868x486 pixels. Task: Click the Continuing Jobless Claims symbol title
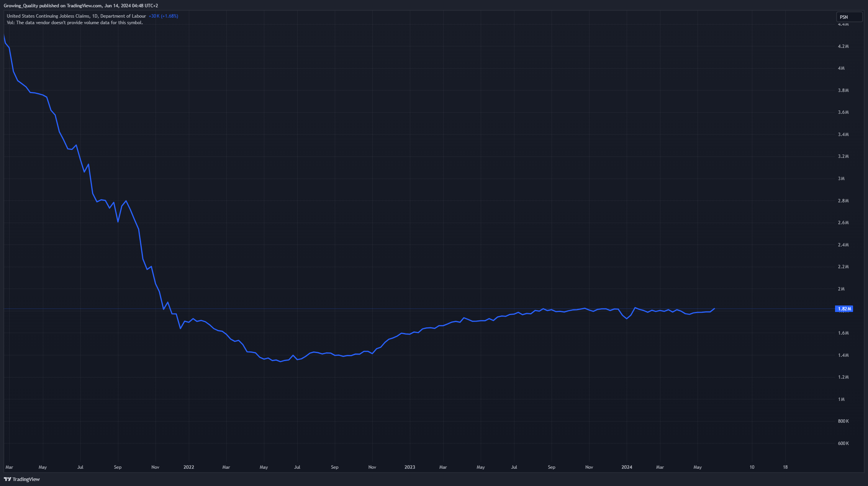tap(76, 16)
